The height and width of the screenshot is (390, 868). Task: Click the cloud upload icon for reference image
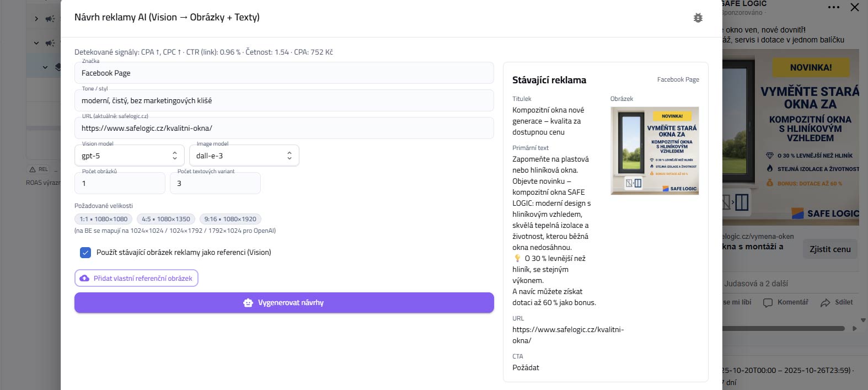pos(84,279)
